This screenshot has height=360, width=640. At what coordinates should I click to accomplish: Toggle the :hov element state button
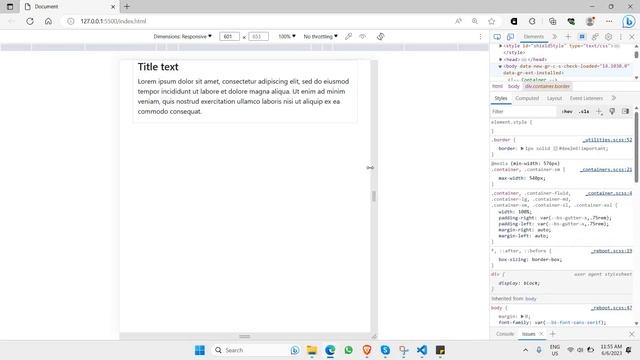pos(567,111)
